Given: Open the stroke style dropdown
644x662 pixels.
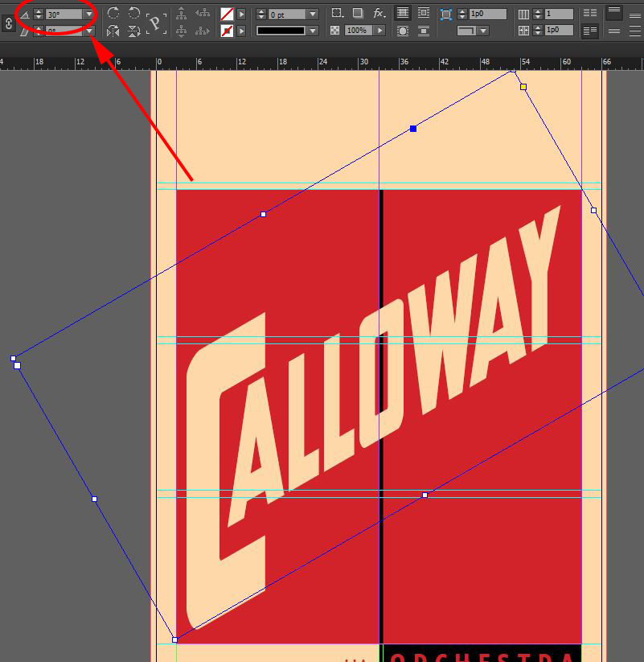Looking at the screenshot, I should pyautogui.click(x=313, y=31).
